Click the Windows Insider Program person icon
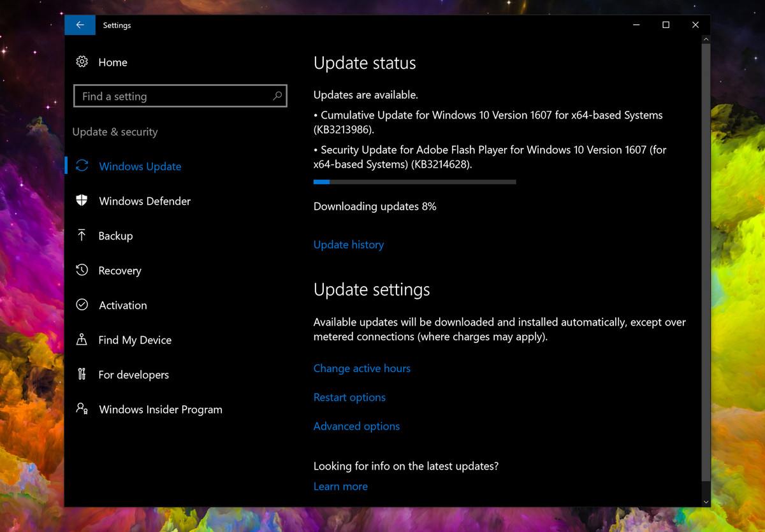Screen dimensions: 765x532 [82, 408]
